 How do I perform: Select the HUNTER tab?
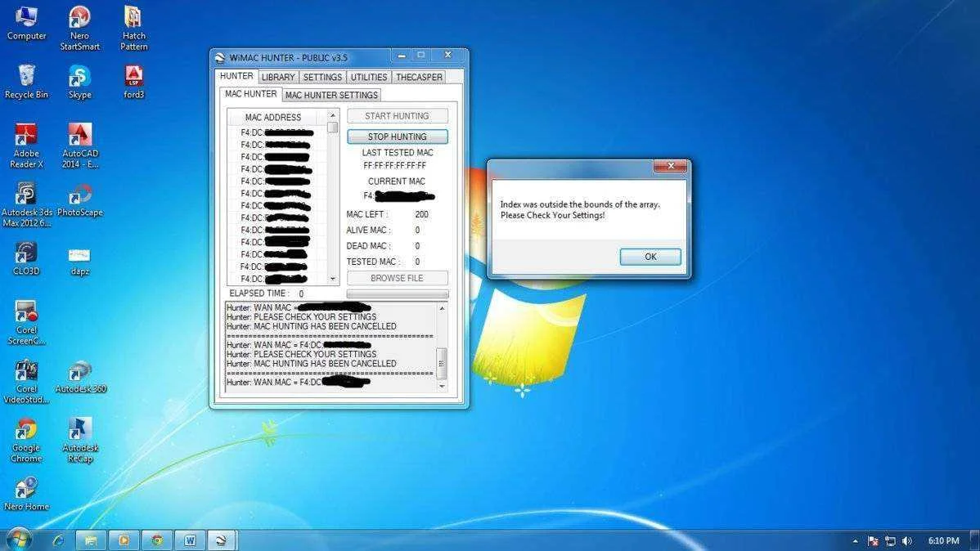coord(236,76)
